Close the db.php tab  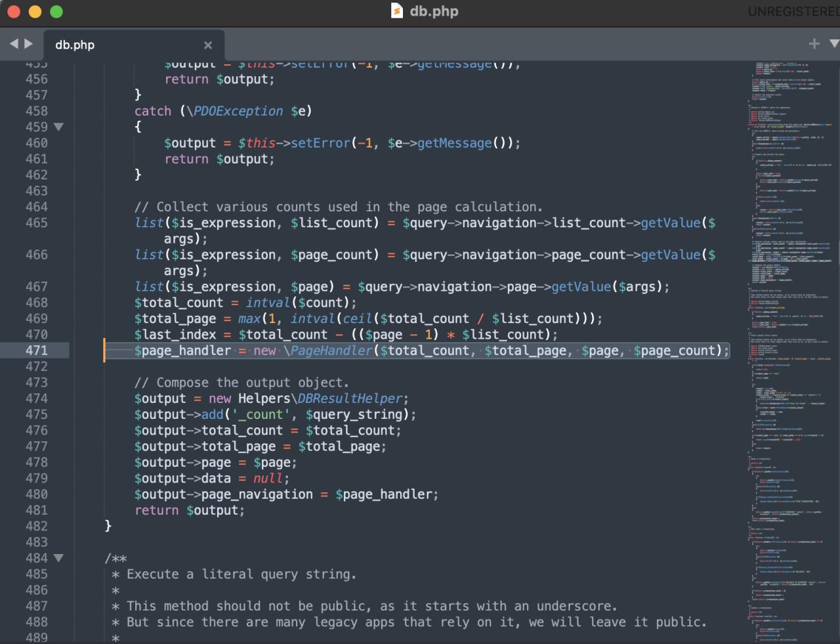pyautogui.click(x=208, y=45)
